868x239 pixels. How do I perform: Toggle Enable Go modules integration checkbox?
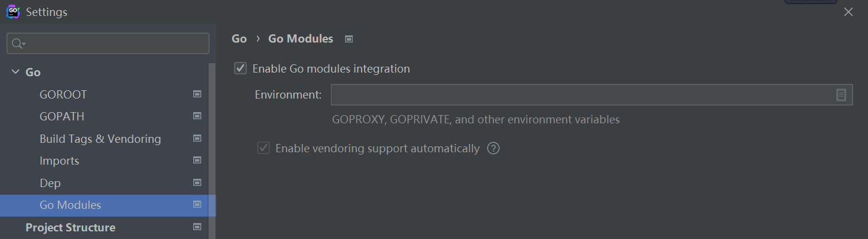pos(240,68)
